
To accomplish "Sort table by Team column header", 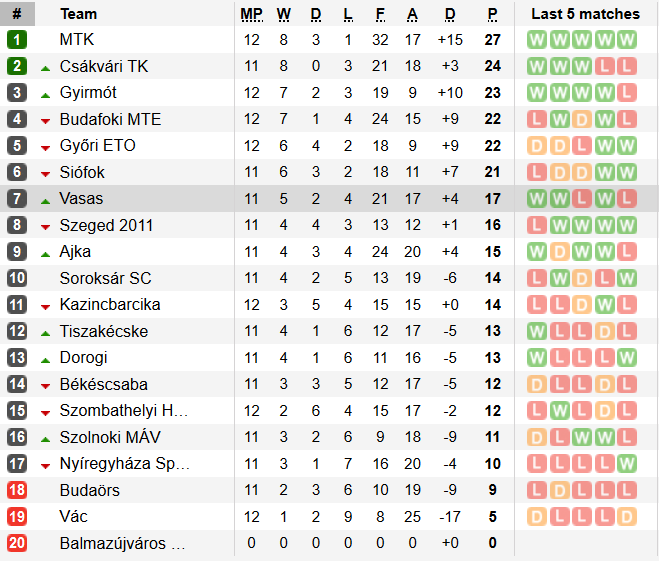I will pyautogui.click(x=79, y=14).
